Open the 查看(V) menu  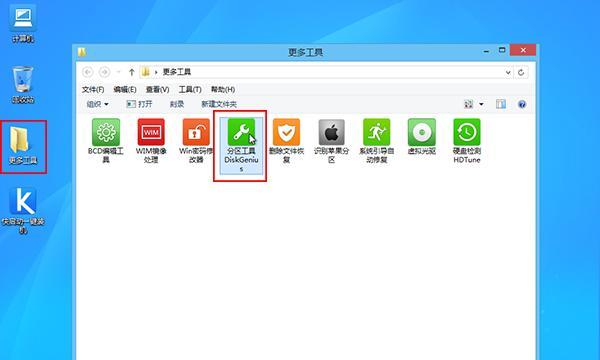[x=157, y=90]
